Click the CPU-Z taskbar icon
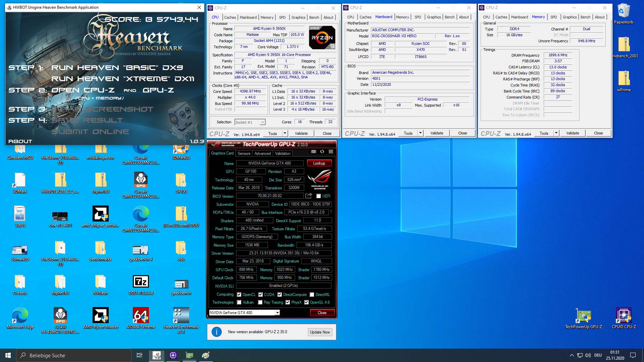644x362 pixels. coord(173,355)
